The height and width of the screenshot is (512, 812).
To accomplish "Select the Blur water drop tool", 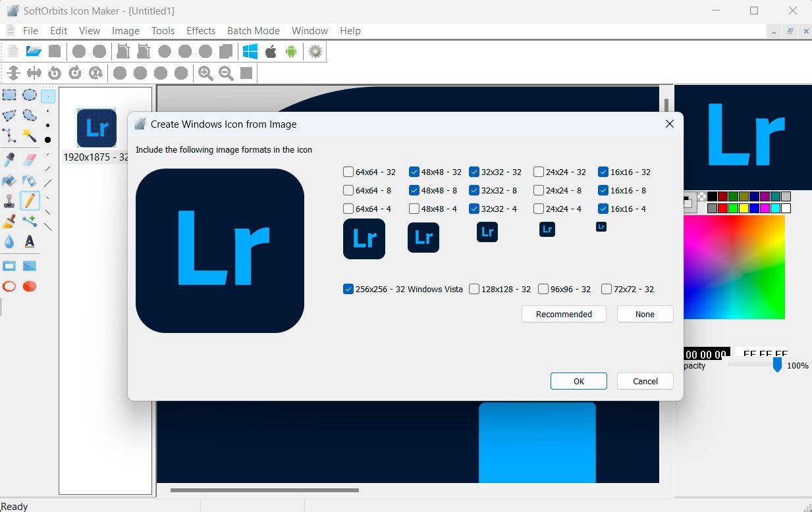I will pyautogui.click(x=9, y=242).
